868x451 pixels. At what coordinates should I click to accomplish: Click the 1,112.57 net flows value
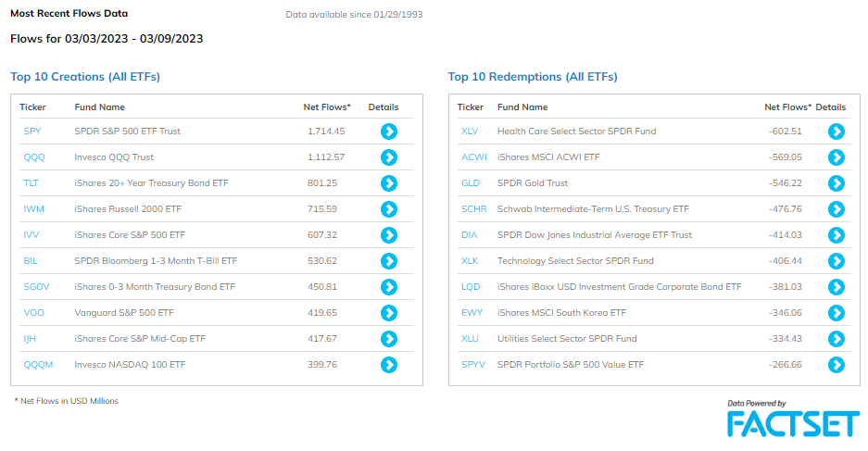(x=326, y=157)
